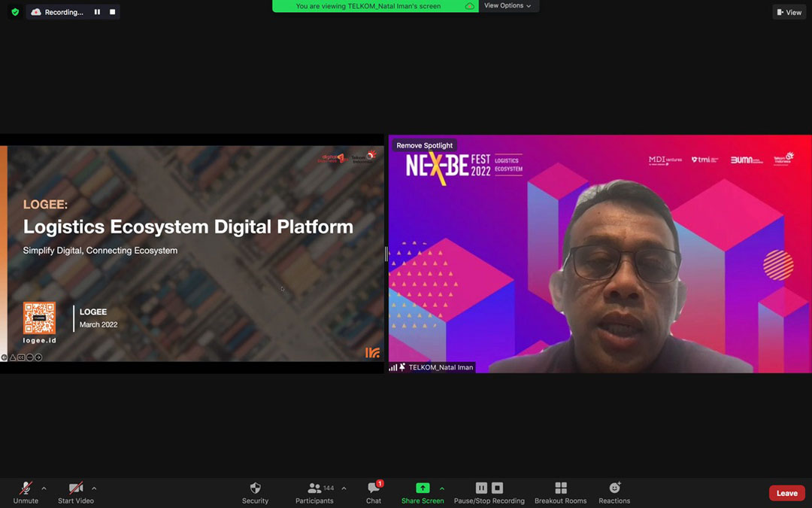Open the green encryption shield info icon
The width and height of the screenshot is (812, 508).
click(15, 12)
